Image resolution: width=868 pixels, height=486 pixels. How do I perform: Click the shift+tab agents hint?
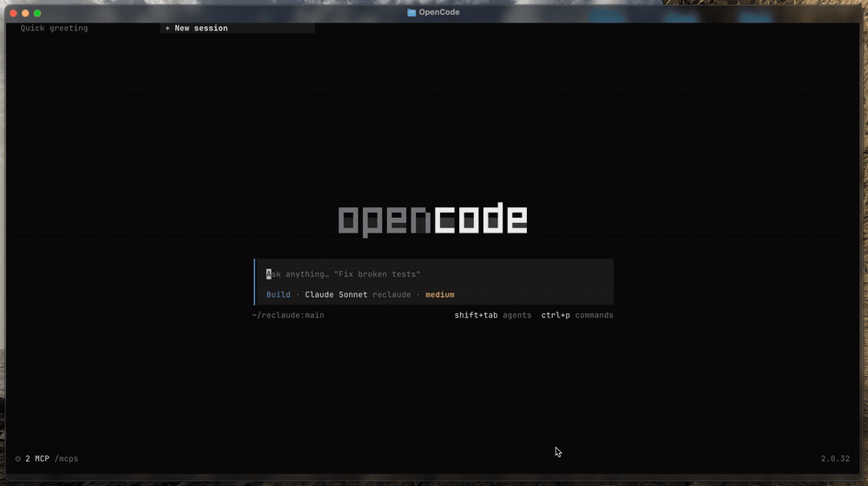(493, 315)
